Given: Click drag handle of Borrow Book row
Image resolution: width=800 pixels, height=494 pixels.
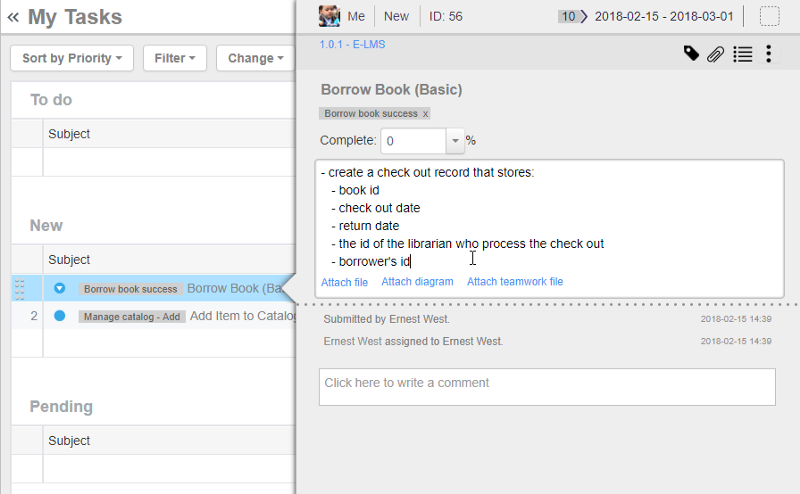Looking at the screenshot, I should (x=19, y=289).
